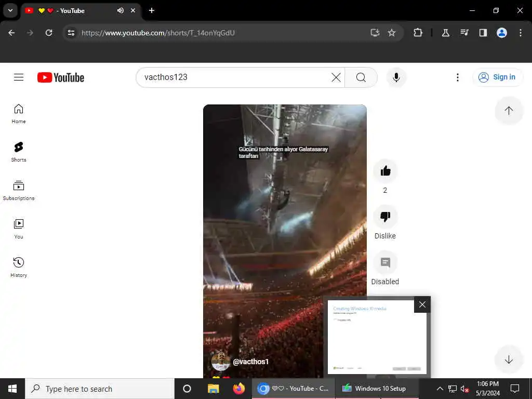Open the notification action center
Screen dimensions: 532x399
click(x=515, y=389)
